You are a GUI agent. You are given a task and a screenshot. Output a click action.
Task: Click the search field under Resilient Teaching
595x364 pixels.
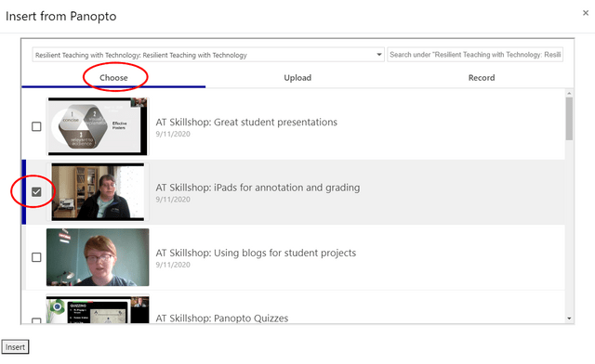click(x=475, y=55)
